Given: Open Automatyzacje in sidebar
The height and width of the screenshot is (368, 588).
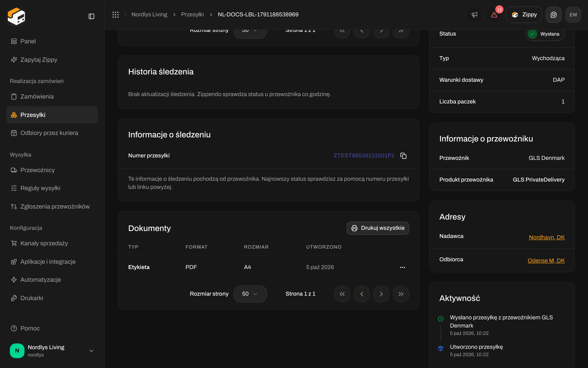Looking at the screenshot, I should (52, 280).
